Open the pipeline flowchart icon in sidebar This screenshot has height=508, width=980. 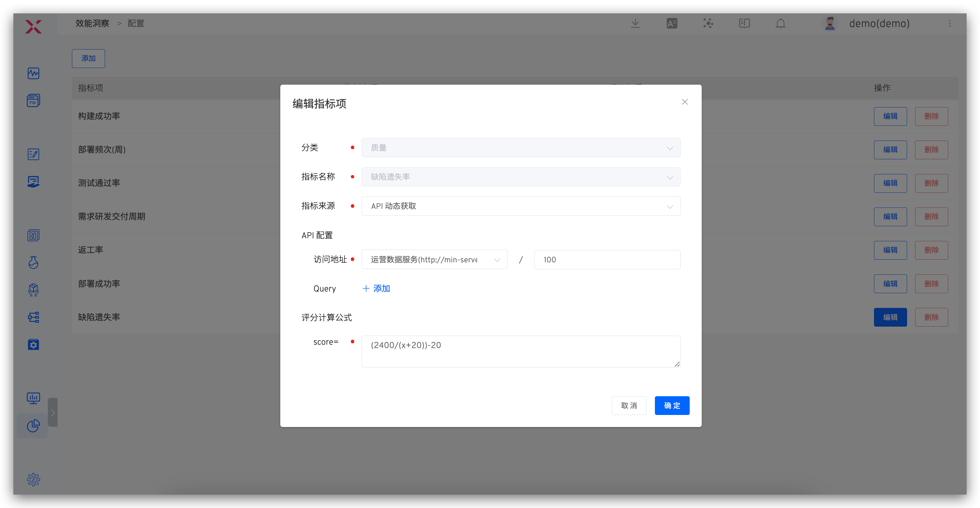33,317
